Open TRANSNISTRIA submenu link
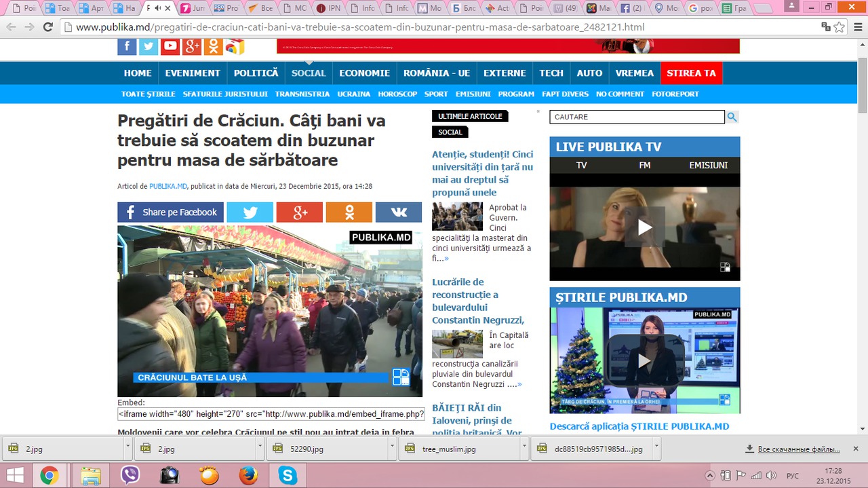868x488 pixels. (302, 94)
